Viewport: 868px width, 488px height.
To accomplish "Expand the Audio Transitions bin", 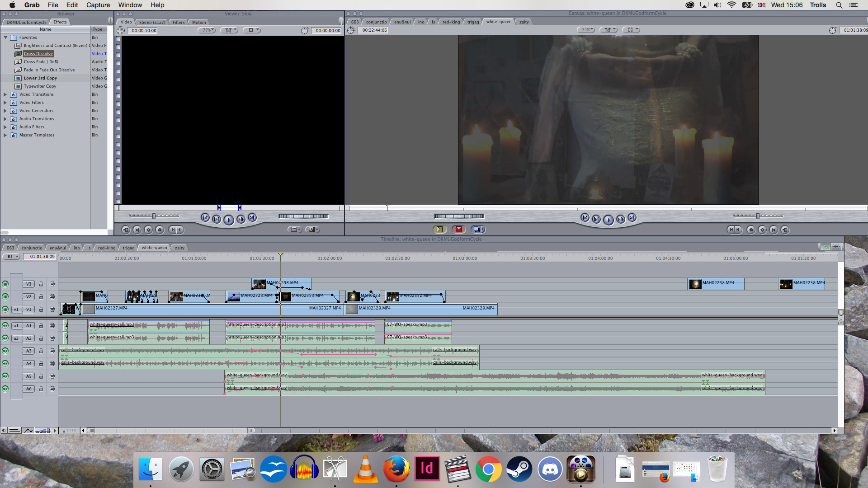I will coord(5,119).
